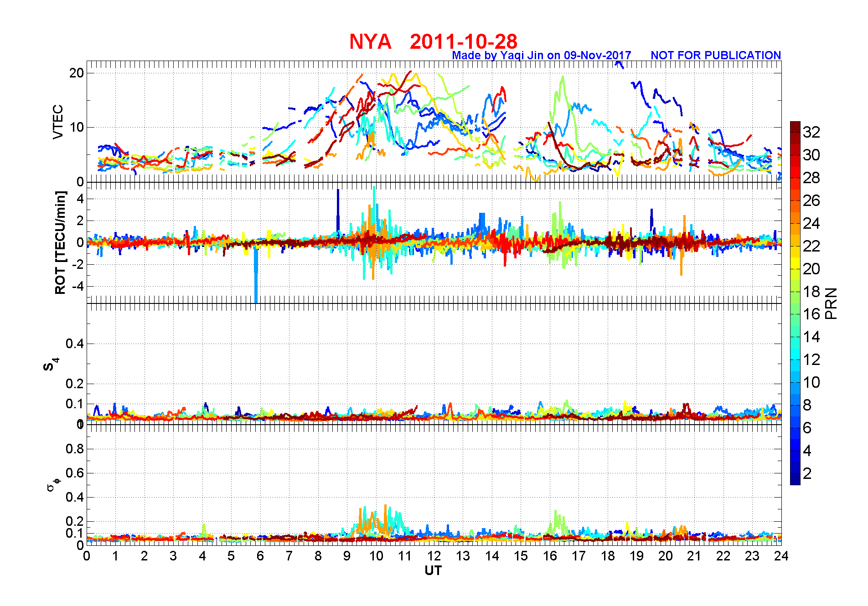The width and height of the screenshot is (868, 606).
Task: Select colorbar tick label "8"
Action: [807, 405]
